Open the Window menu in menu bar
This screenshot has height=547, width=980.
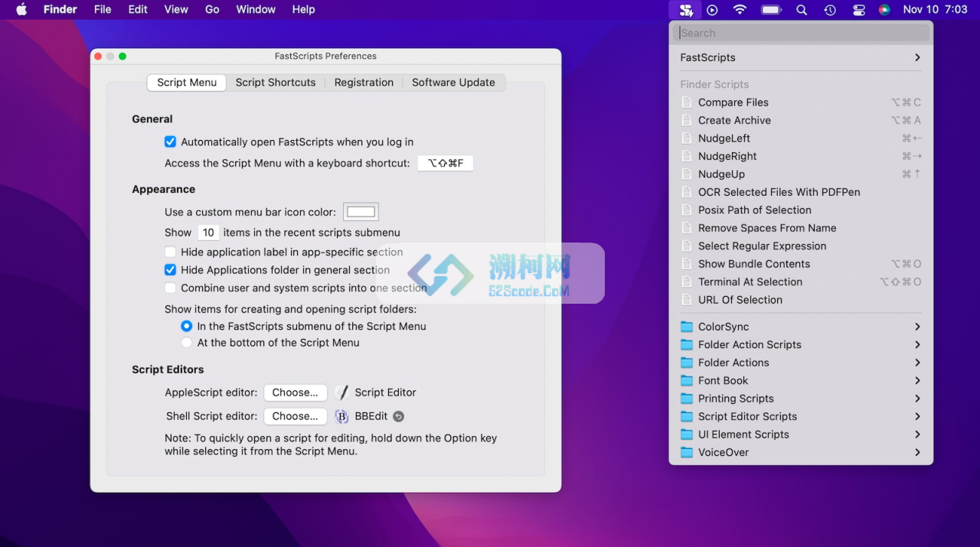pyautogui.click(x=256, y=9)
